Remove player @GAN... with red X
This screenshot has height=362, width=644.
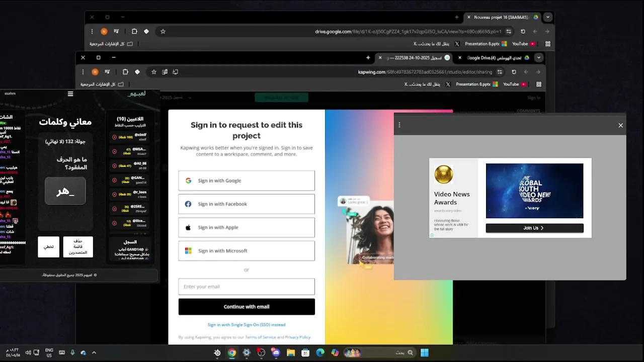114,179
